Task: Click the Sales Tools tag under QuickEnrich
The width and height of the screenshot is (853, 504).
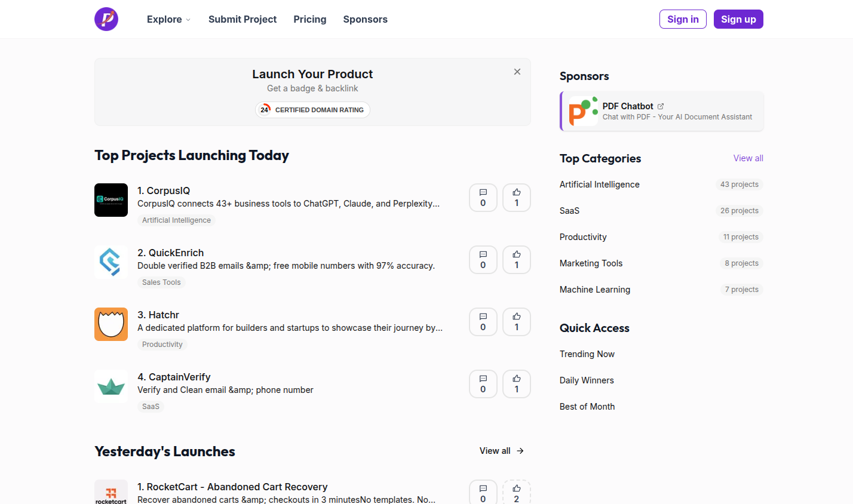Action: [161, 282]
